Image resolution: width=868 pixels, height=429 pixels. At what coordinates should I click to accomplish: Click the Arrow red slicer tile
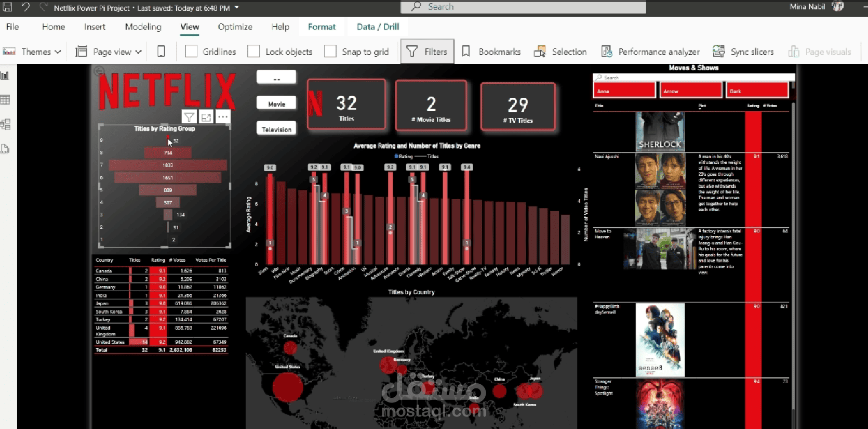(691, 90)
